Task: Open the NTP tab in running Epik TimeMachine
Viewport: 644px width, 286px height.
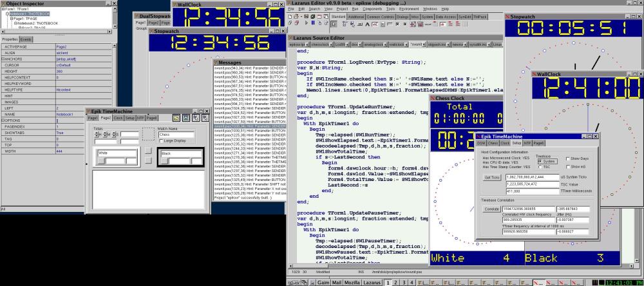Action: [527, 143]
